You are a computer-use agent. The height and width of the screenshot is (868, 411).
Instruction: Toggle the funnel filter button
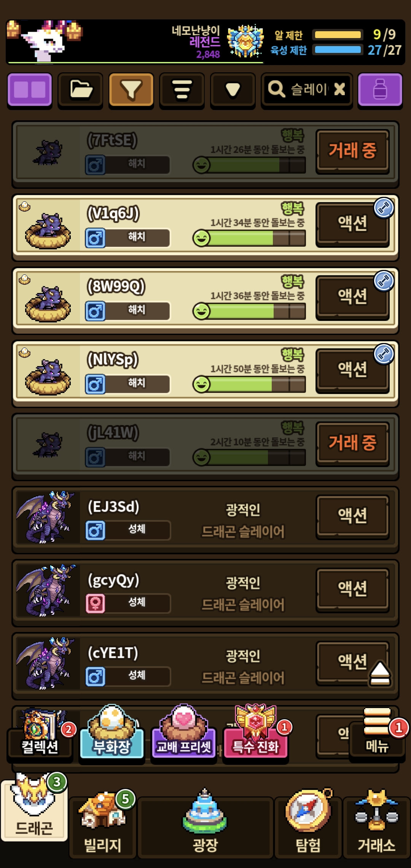[x=131, y=90]
